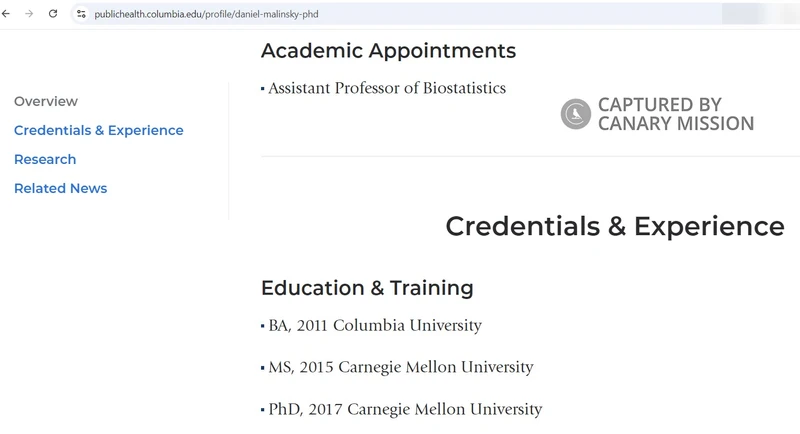Click the Canary Mission bird logo

click(575, 114)
